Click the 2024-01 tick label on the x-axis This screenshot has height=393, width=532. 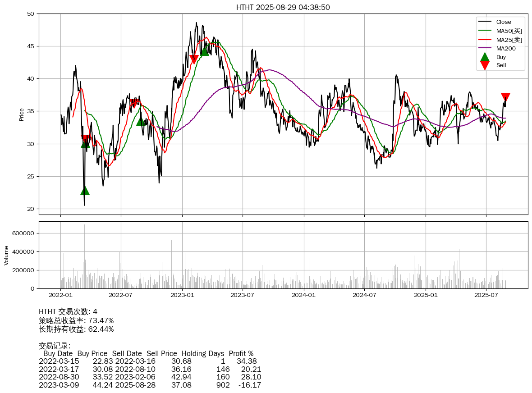coord(304,295)
